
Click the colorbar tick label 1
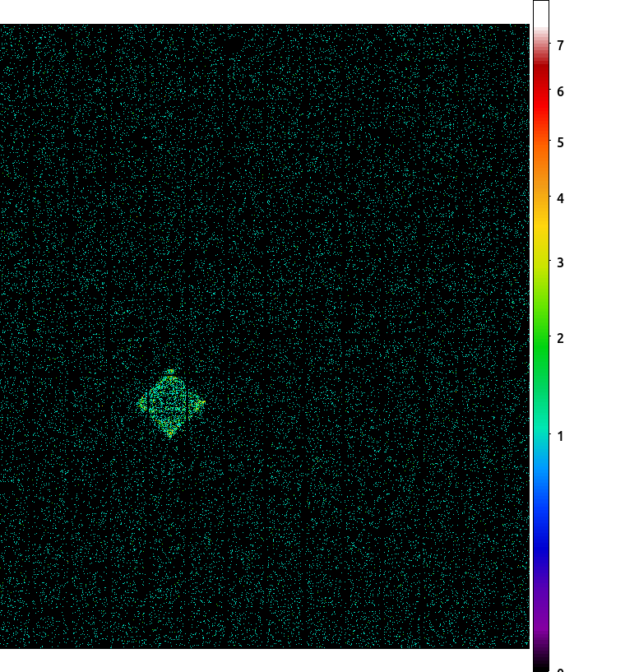(560, 436)
